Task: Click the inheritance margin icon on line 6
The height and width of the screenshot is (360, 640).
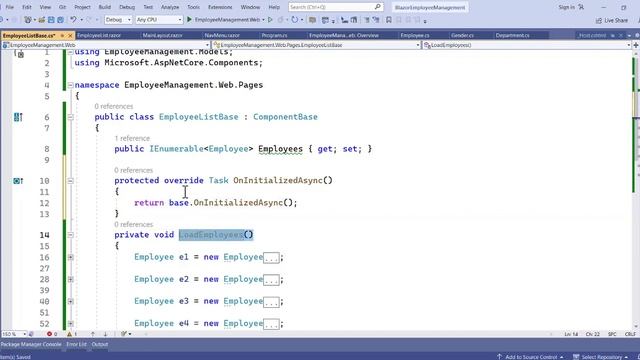Action: [18, 118]
